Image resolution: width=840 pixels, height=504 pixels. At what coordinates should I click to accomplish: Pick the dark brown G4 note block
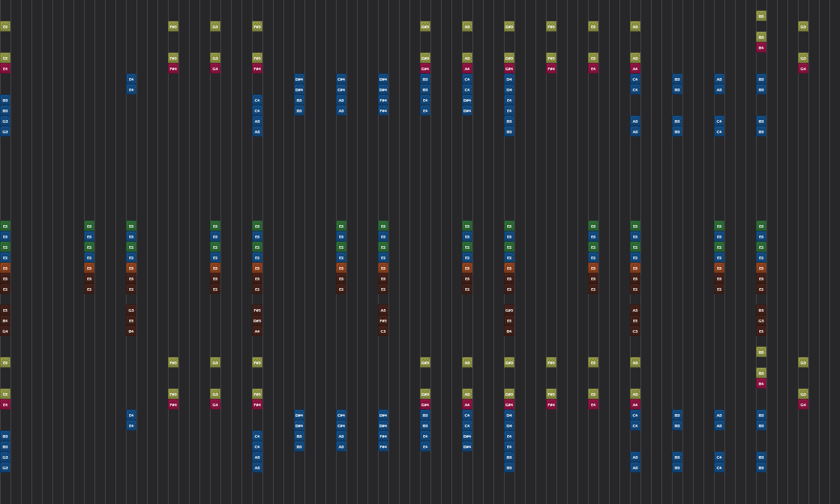[x=5, y=331]
